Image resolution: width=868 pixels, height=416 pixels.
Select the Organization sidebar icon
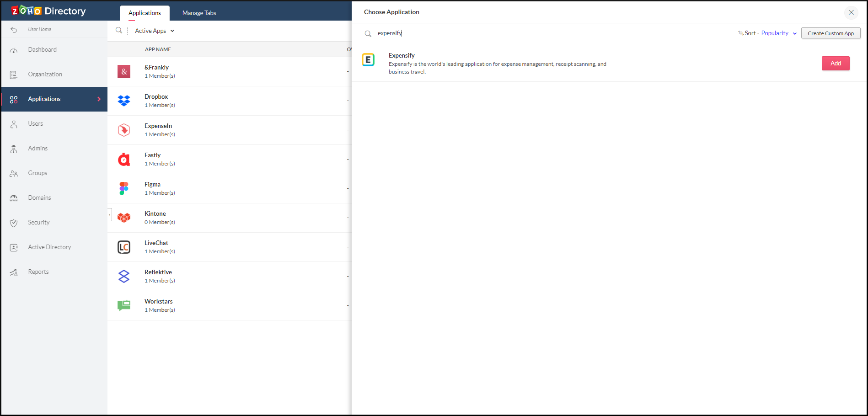pyautogui.click(x=14, y=74)
